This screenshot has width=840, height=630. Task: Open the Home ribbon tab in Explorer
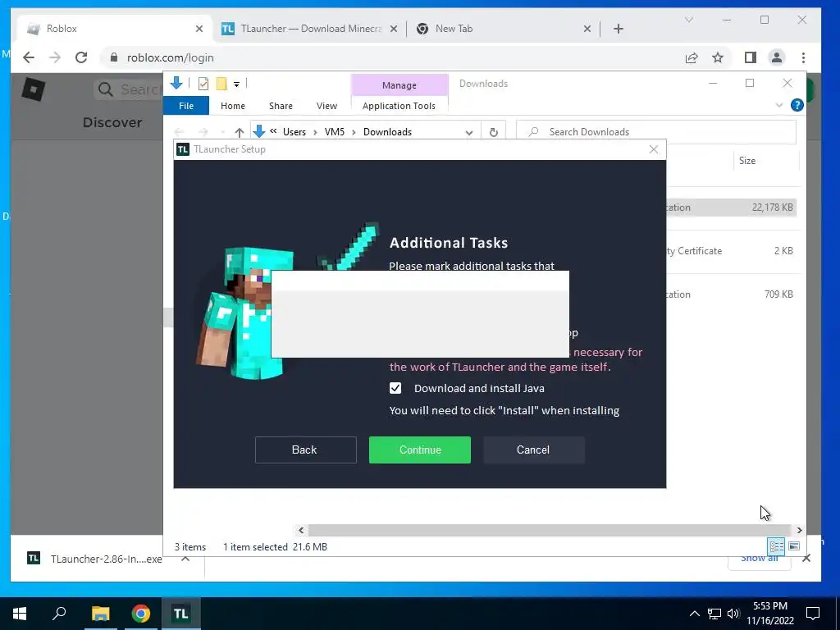point(232,106)
